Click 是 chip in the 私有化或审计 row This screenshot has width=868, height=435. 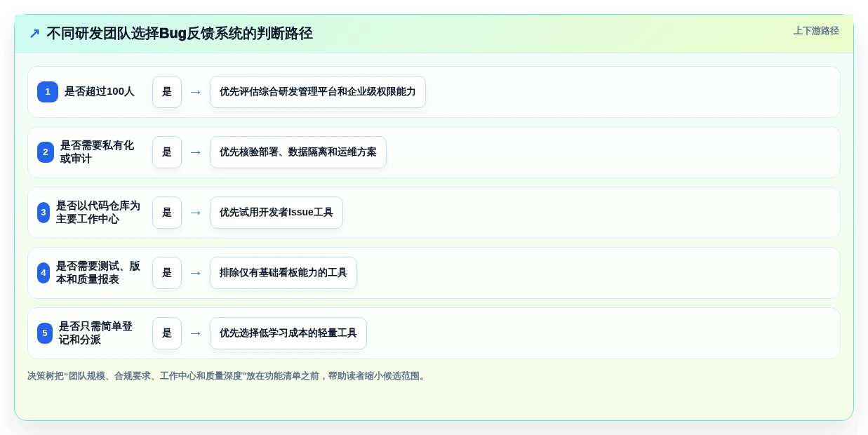coord(167,152)
